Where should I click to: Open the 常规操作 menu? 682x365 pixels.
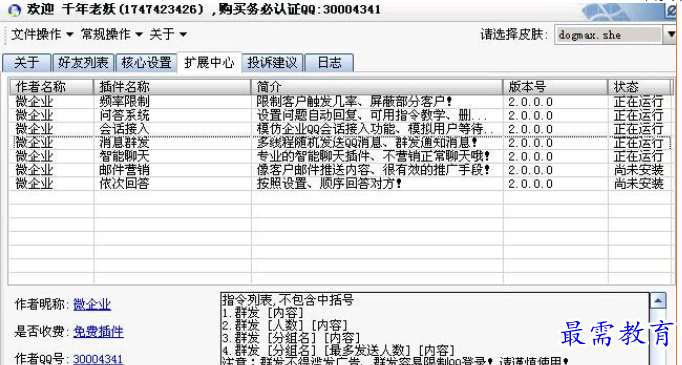coord(112,34)
